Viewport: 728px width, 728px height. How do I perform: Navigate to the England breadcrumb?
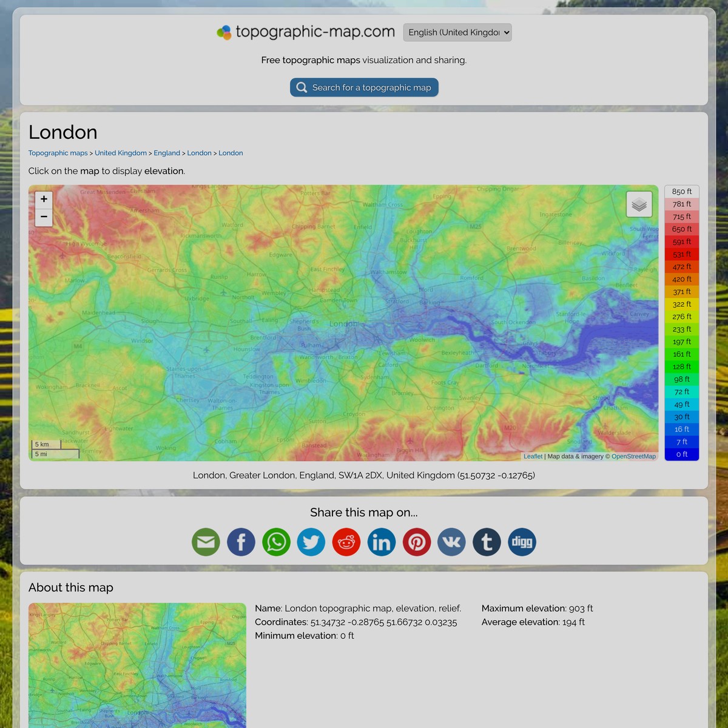(167, 153)
